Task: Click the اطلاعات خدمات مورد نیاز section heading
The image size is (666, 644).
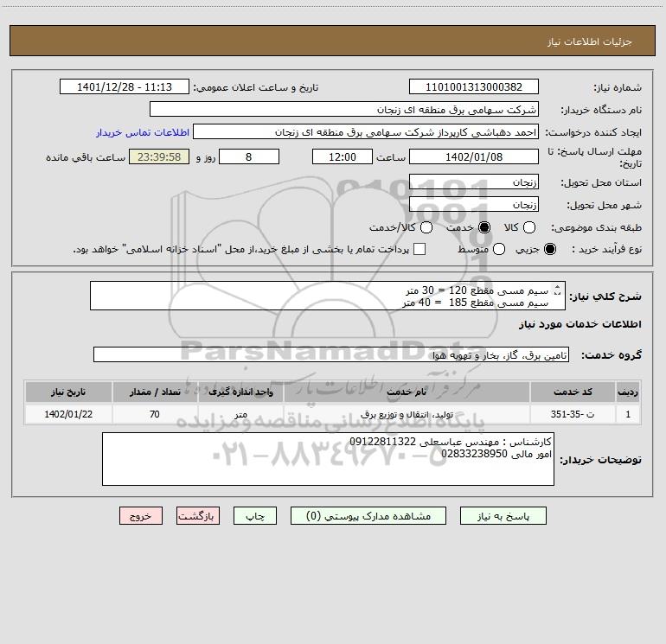Action: coord(580,324)
